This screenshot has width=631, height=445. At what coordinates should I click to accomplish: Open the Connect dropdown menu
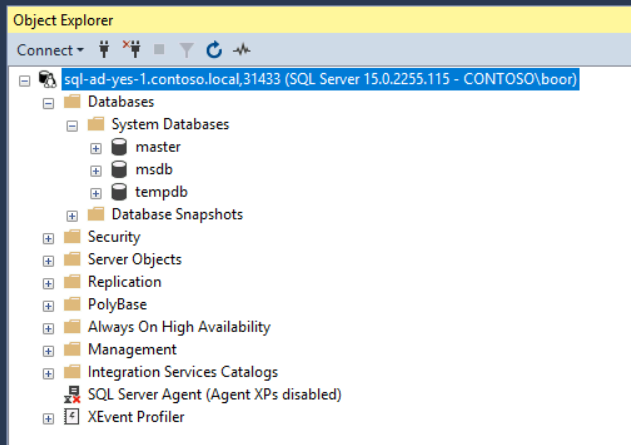click(x=50, y=50)
